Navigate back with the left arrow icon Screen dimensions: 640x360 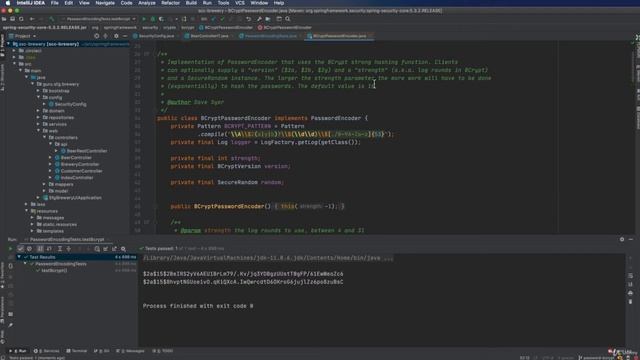click(32, 19)
